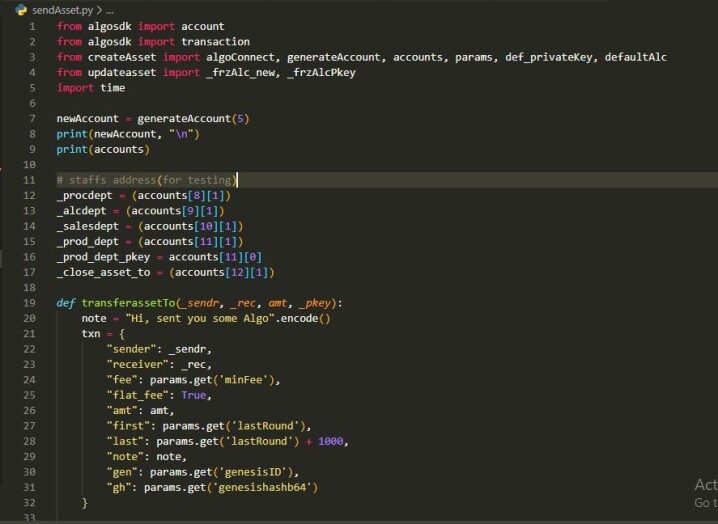Click '_frzAlcPkey' in the updateasset import
This screenshot has height=524, width=718.
click(x=321, y=72)
